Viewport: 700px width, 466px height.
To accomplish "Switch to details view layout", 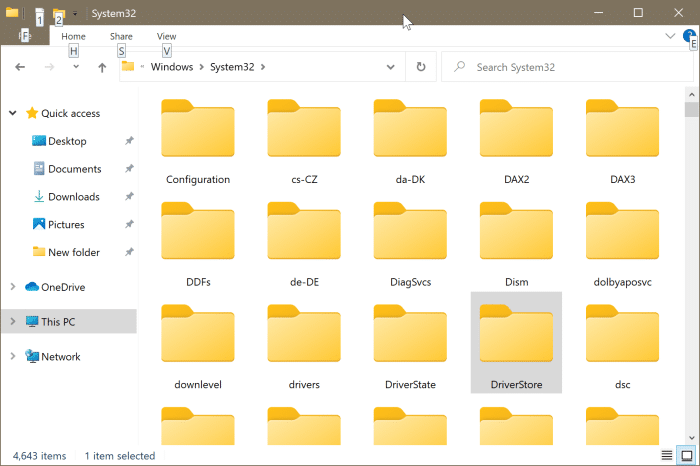I will [x=667, y=455].
